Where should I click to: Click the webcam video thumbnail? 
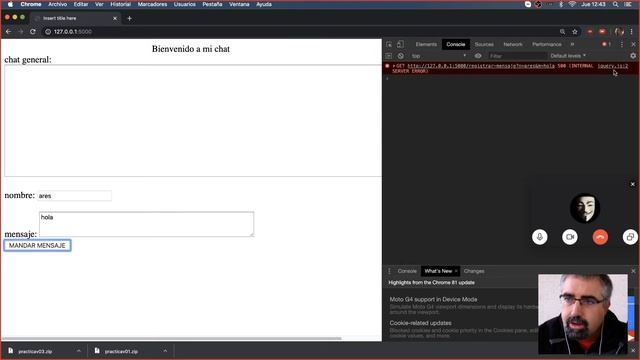(x=583, y=314)
